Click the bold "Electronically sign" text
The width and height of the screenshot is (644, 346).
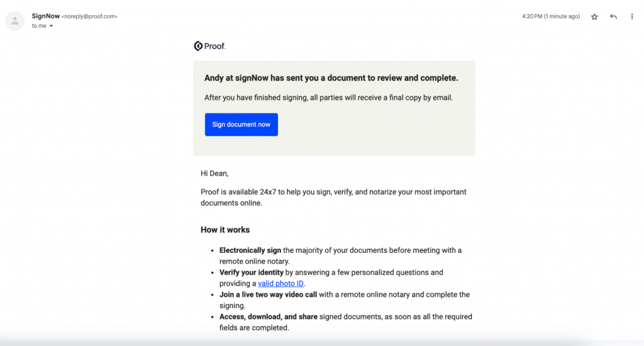[250, 250]
